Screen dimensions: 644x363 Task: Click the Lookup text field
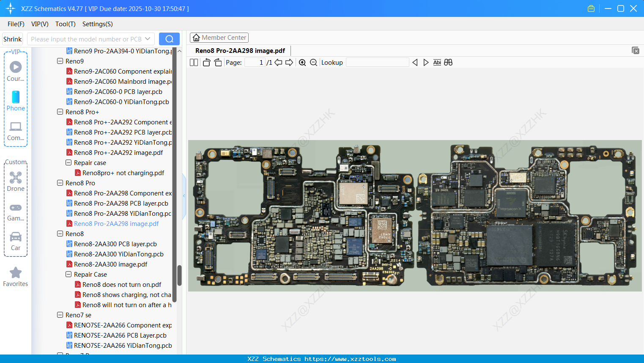point(378,63)
